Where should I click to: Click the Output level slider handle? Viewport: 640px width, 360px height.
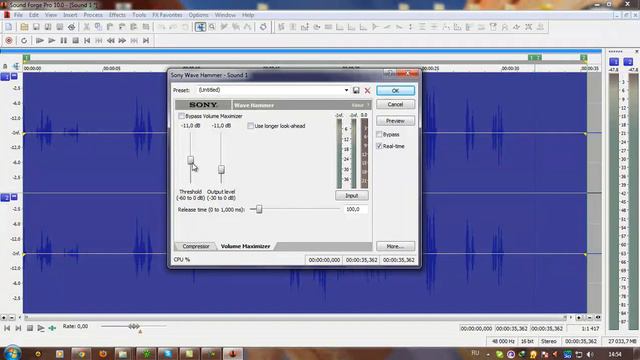coord(221,169)
